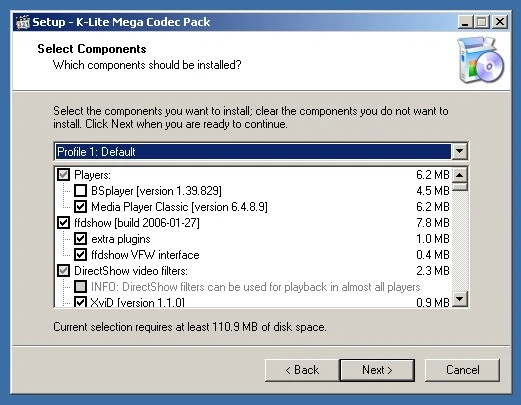Uncheck ffdshow VFW interface
The image size is (521, 405).
coord(80,255)
